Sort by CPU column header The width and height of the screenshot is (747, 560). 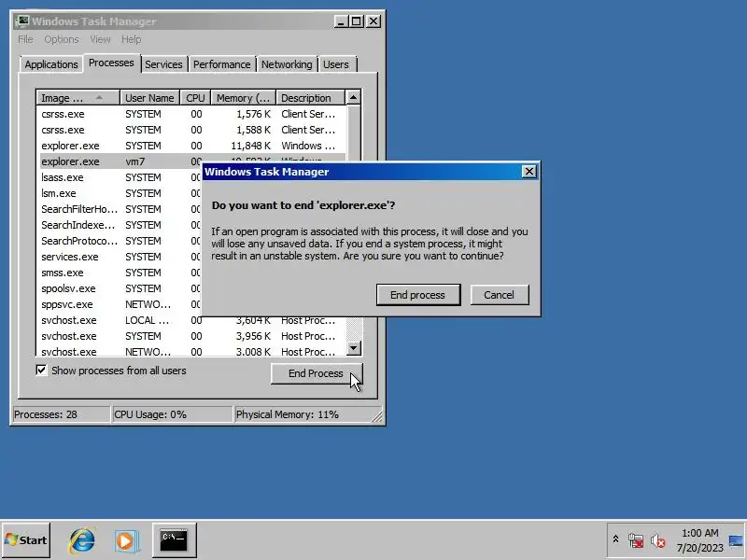(x=195, y=98)
